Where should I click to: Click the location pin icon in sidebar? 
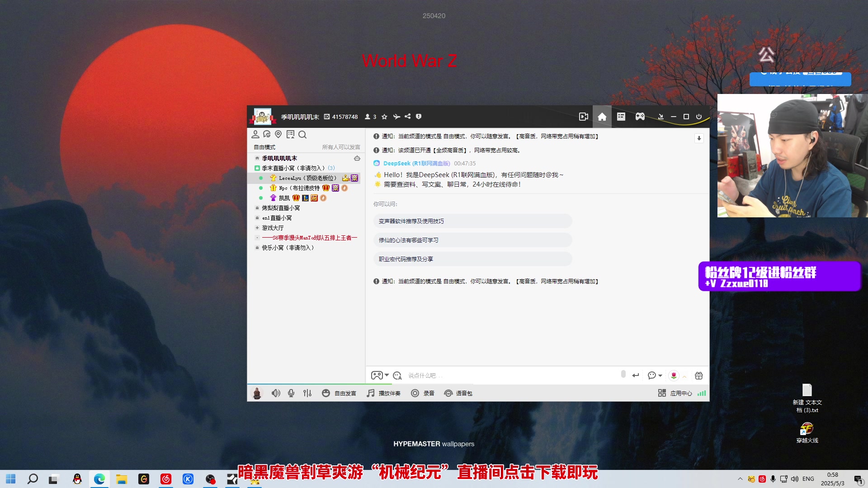[278, 134]
